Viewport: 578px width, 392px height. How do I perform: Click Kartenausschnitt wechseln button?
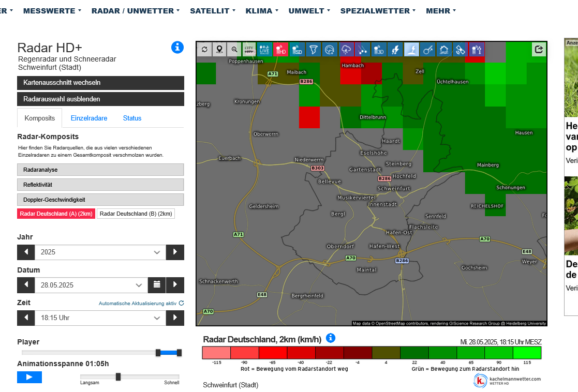pos(100,83)
